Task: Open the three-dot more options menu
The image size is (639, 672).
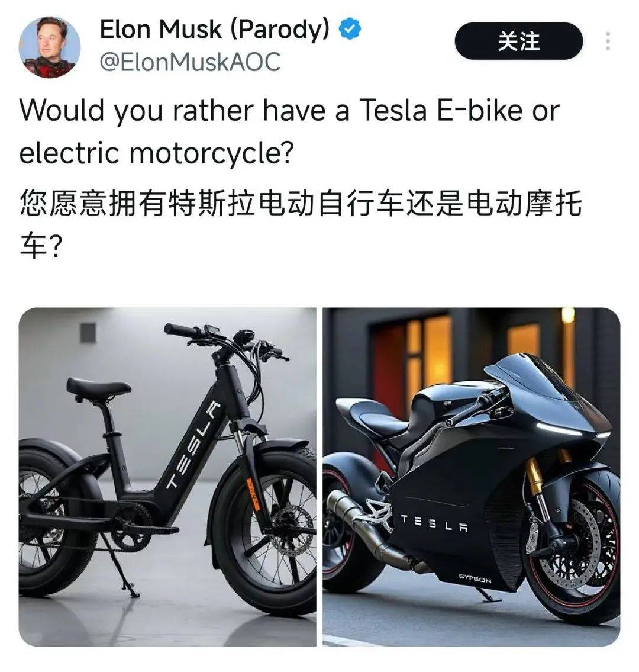Action: (608, 41)
